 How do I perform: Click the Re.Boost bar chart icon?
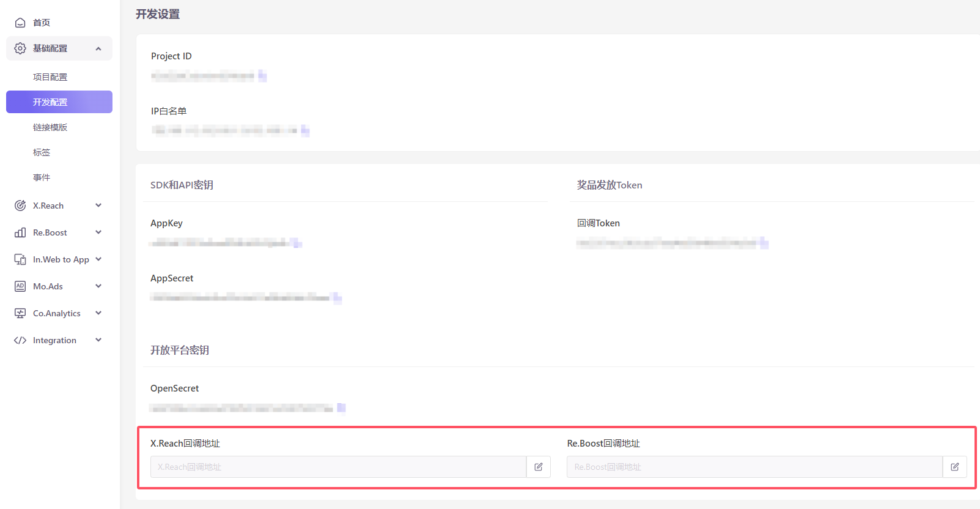pos(20,232)
